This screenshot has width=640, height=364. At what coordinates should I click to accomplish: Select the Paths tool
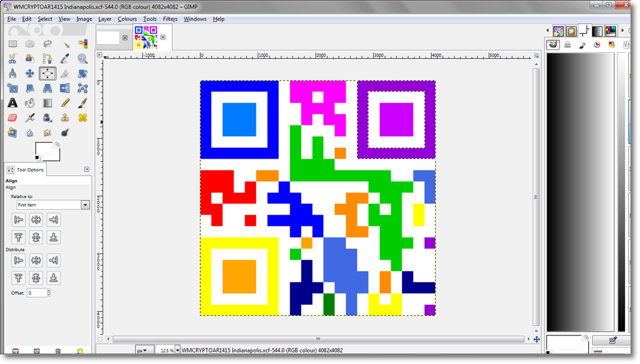coord(47,59)
